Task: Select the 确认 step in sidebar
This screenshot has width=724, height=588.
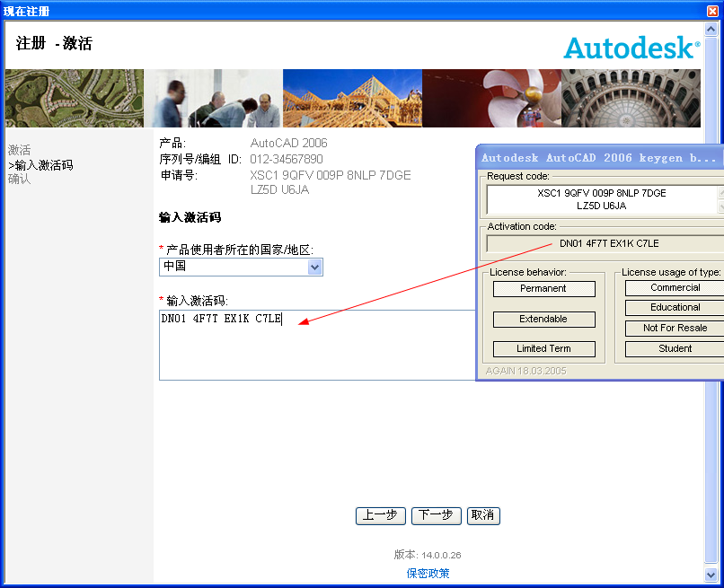Action: pyautogui.click(x=20, y=179)
